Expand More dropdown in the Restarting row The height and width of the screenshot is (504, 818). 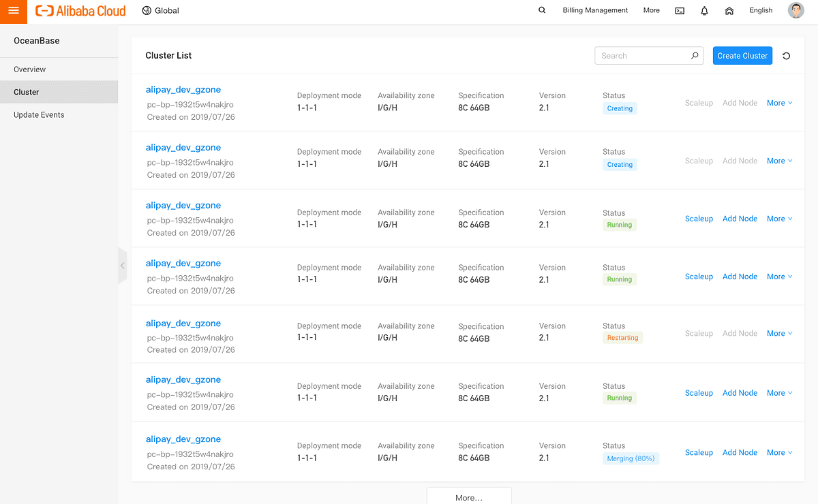pyautogui.click(x=780, y=334)
